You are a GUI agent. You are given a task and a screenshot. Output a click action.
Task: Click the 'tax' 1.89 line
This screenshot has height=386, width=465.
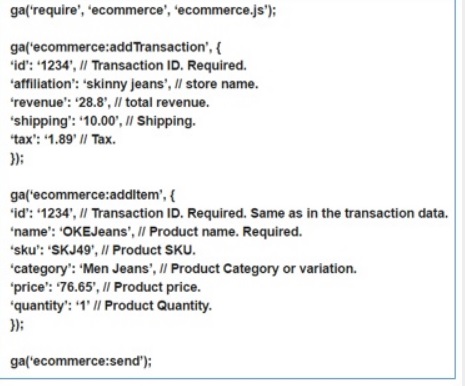(x=63, y=139)
